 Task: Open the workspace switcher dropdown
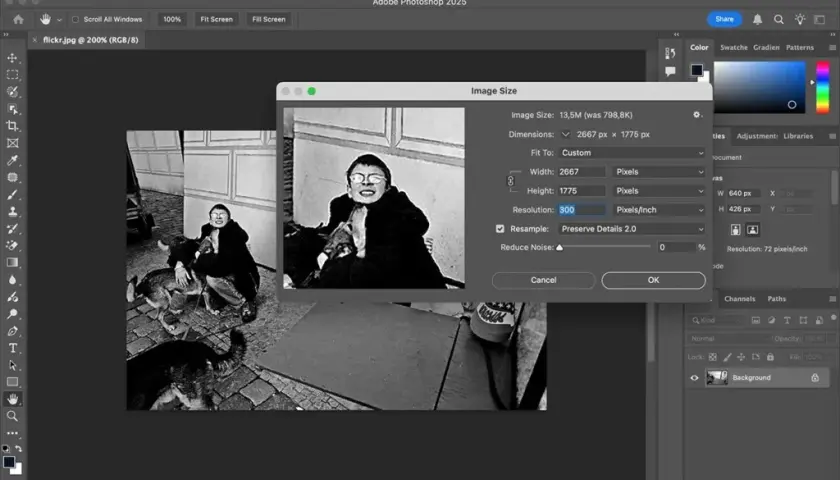820,19
